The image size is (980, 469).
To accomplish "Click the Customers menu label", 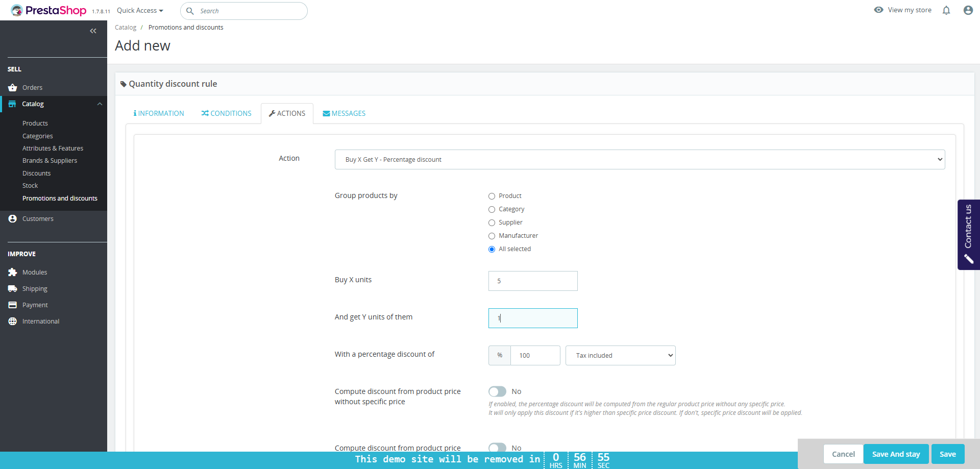I will [x=38, y=219].
